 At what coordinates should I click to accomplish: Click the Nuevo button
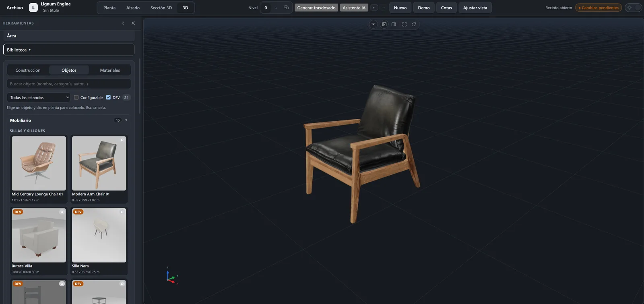400,8
